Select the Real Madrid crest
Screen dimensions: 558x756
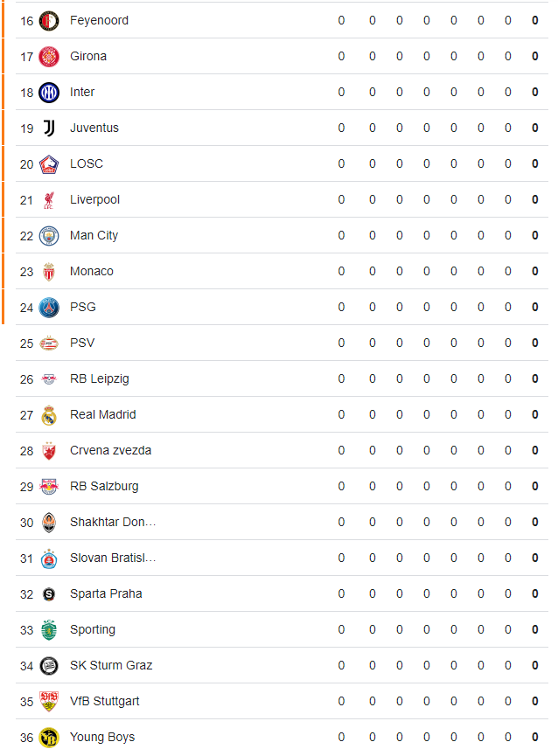click(49, 414)
